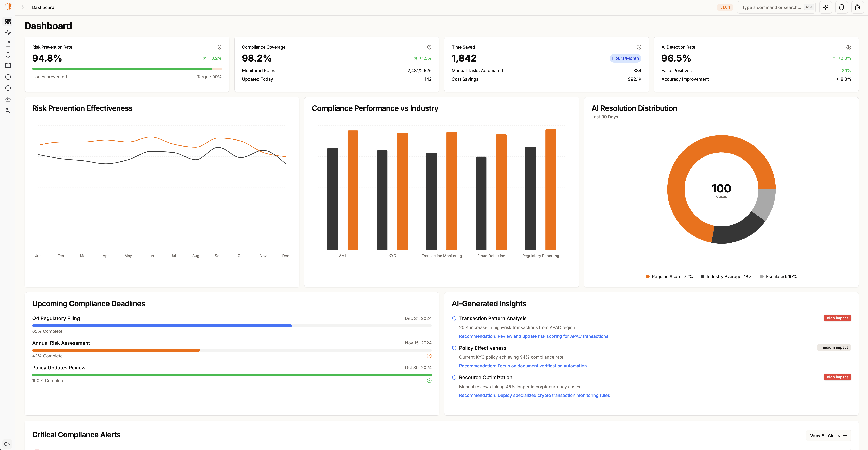This screenshot has height=450, width=868.
Task: Click the AI bot icon in the sidebar
Action: [x=8, y=99]
